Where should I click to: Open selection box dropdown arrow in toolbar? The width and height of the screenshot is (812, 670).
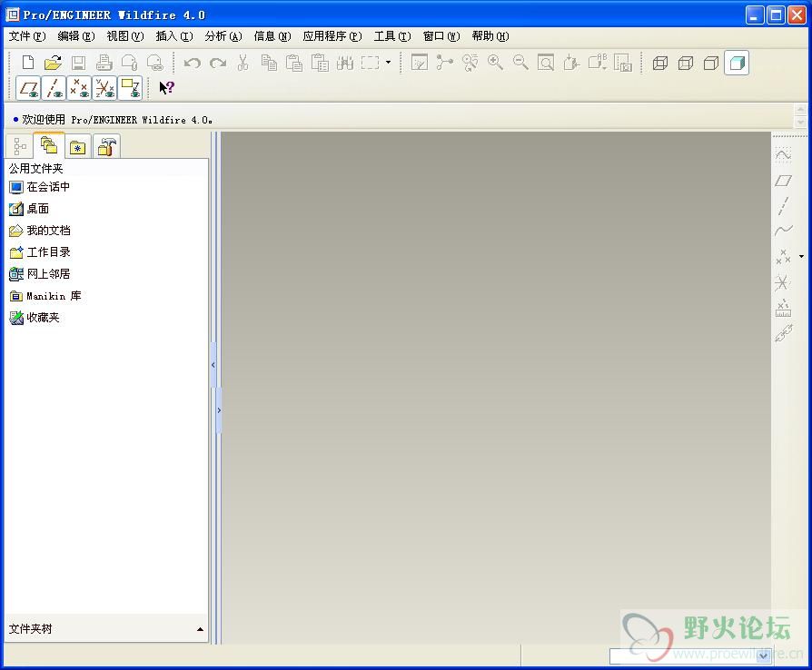point(389,63)
